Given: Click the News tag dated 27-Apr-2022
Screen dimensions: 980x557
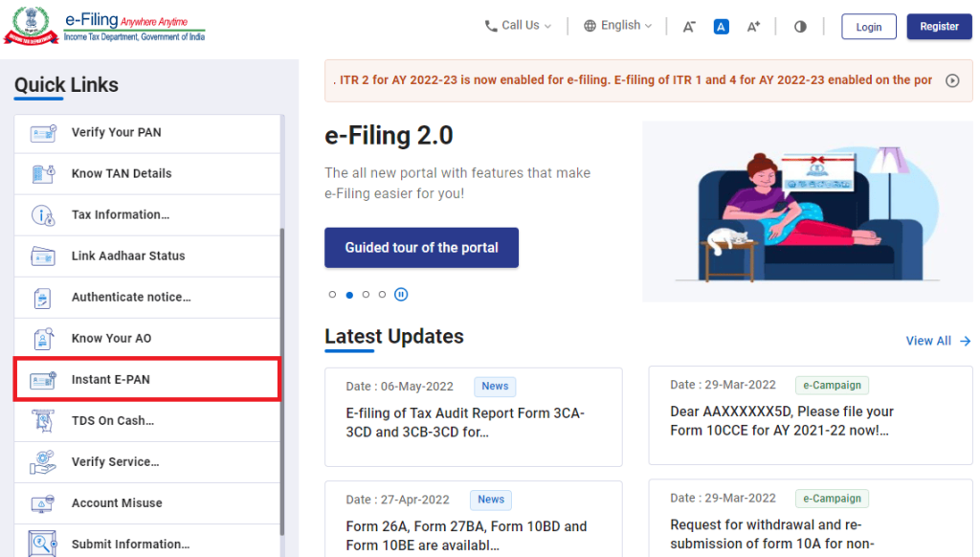Looking at the screenshot, I should (491, 500).
